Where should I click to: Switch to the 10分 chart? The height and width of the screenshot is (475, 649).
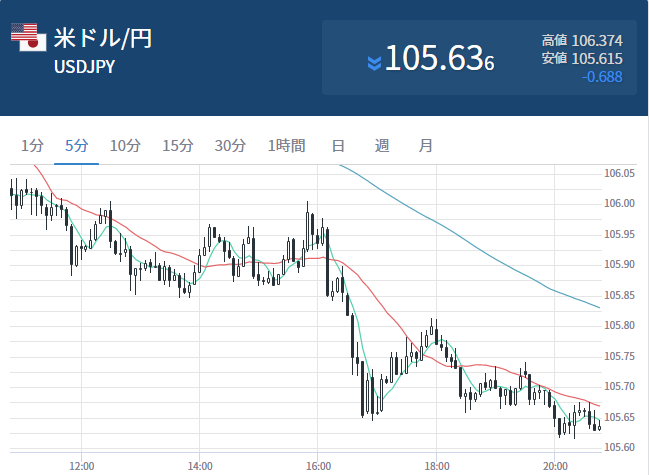[125, 146]
